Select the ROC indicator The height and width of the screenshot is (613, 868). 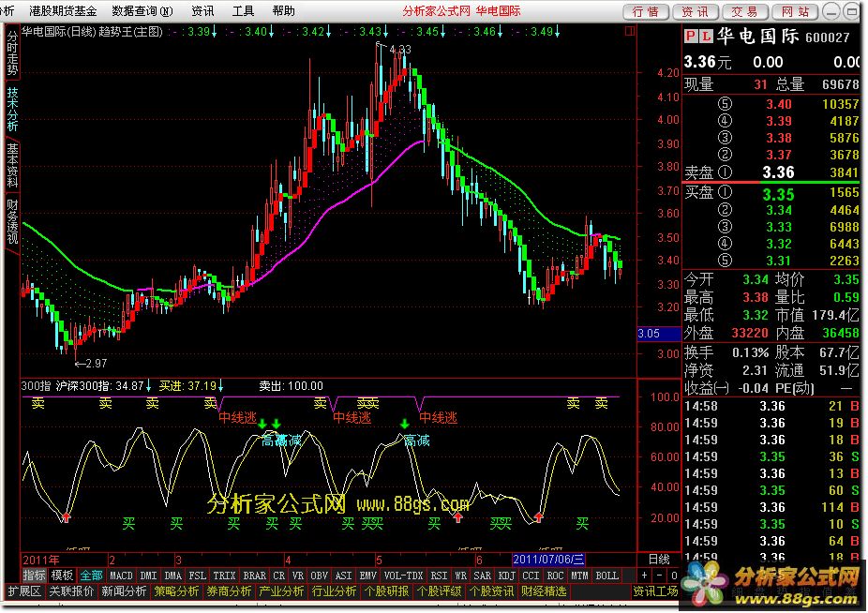click(x=555, y=576)
